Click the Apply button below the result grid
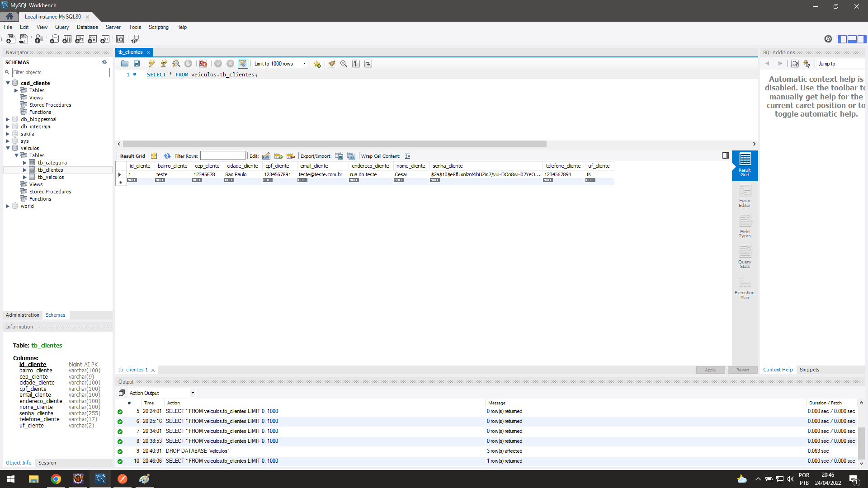 click(x=710, y=370)
